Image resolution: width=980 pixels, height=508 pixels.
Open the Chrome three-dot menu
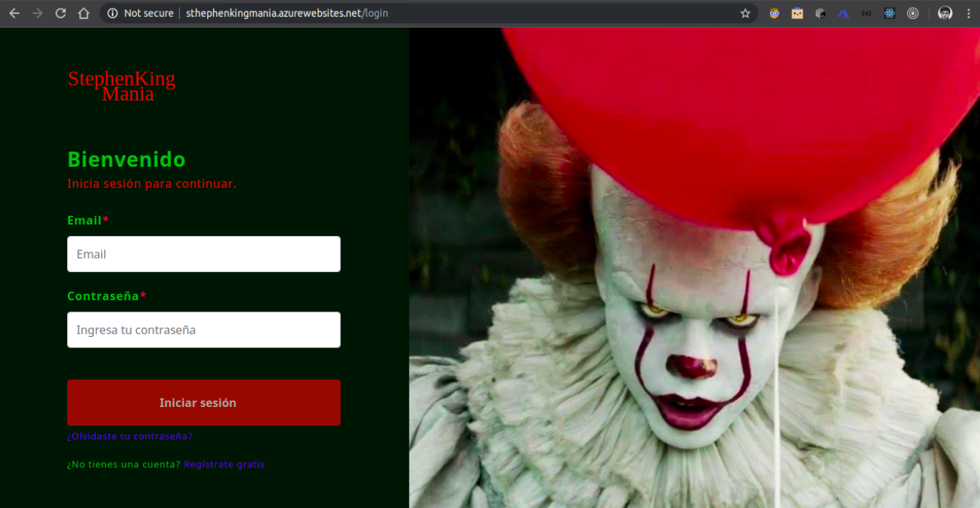point(969,13)
